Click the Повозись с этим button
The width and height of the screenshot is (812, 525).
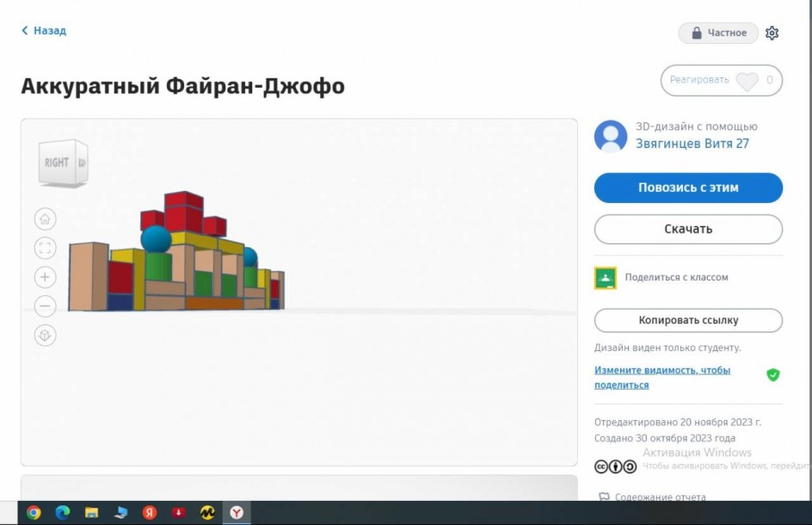coord(688,188)
